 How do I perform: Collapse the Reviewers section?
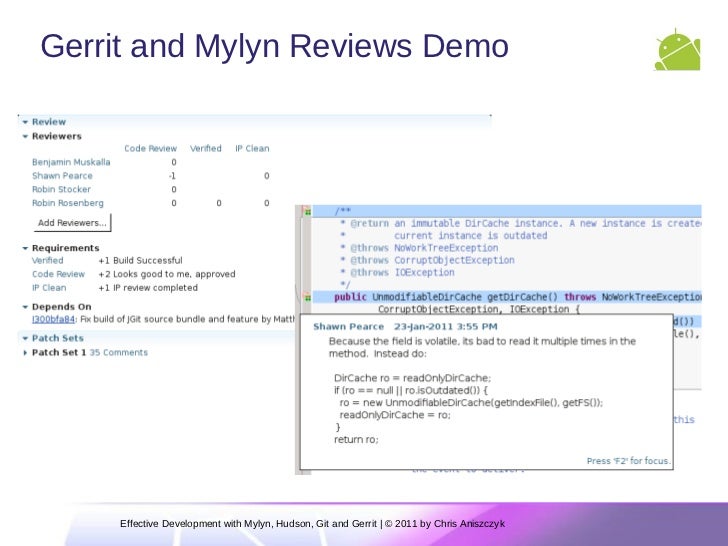[25, 136]
